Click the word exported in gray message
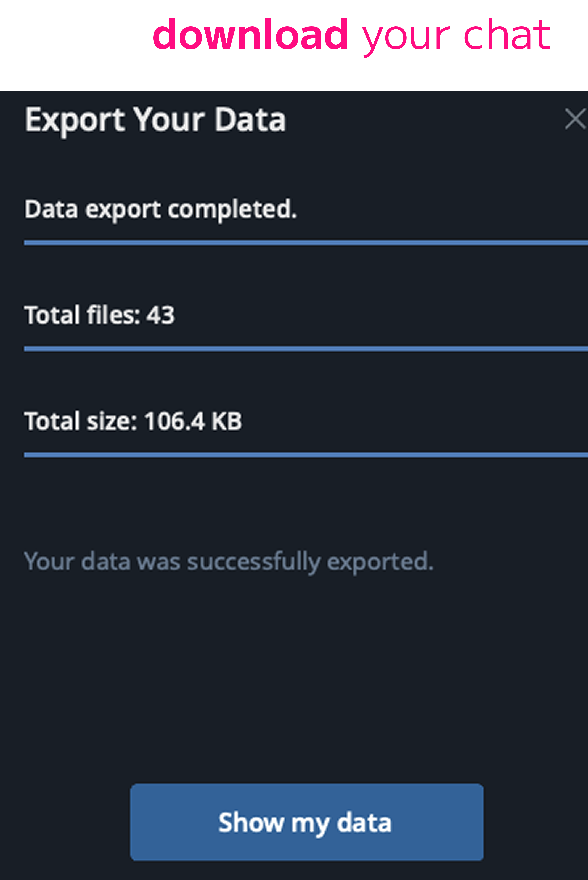Viewport: 588px width, 880px height. tap(380, 562)
